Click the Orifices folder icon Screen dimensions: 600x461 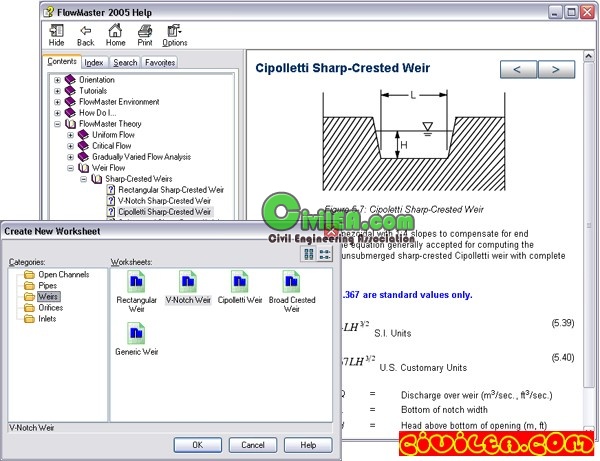coord(29,308)
